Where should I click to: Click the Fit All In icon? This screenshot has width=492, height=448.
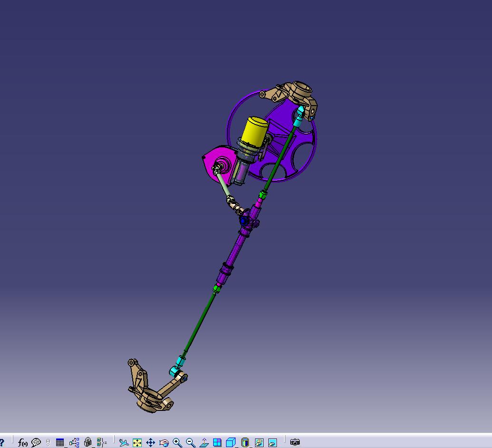(137, 442)
